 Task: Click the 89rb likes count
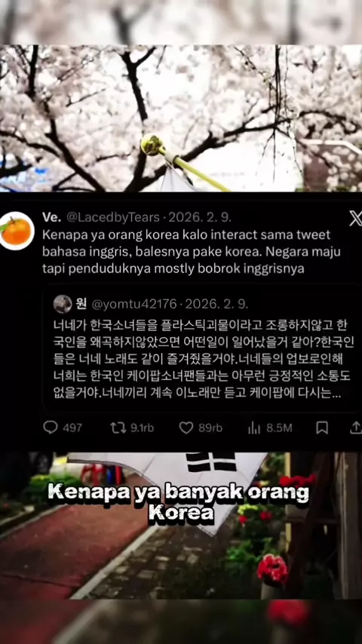210,428
